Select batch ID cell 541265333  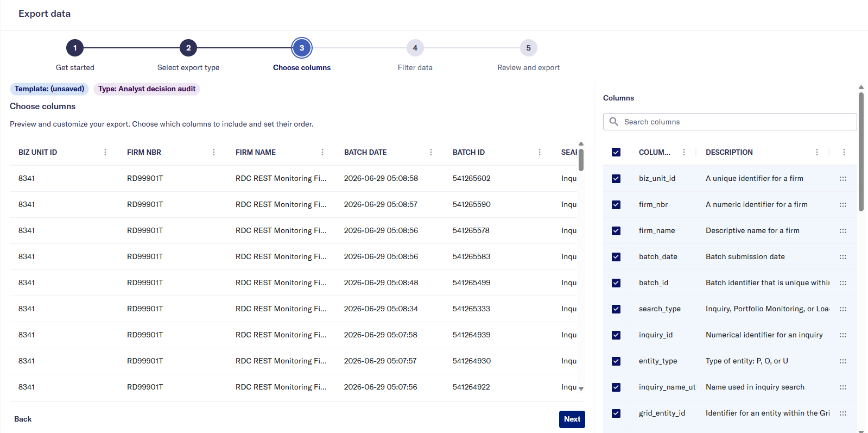(x=472, y=309)
